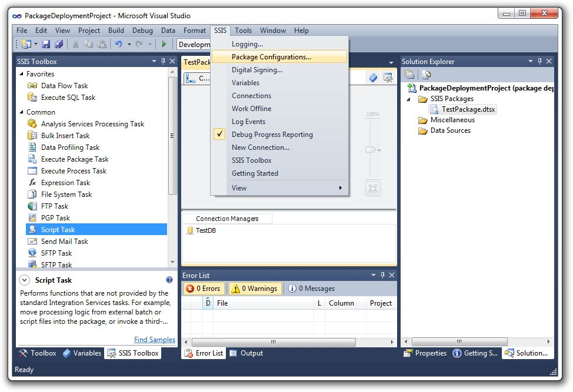Viewport: 573px width, 392px height.
Task: Open the SSIS Toolbox panel options dropdown
Action: point(154,61)
